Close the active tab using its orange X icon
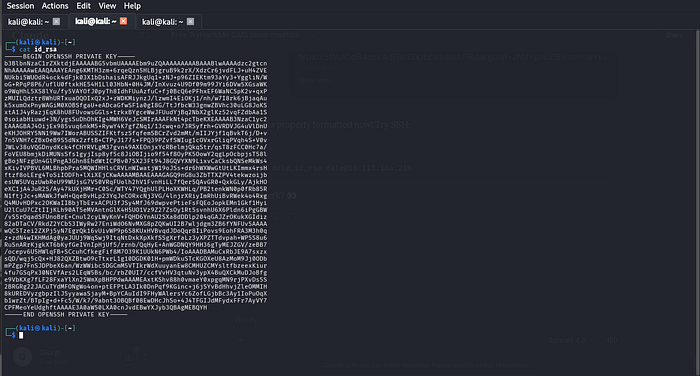Viewport: 700px width, 376px height. (124, 21)
